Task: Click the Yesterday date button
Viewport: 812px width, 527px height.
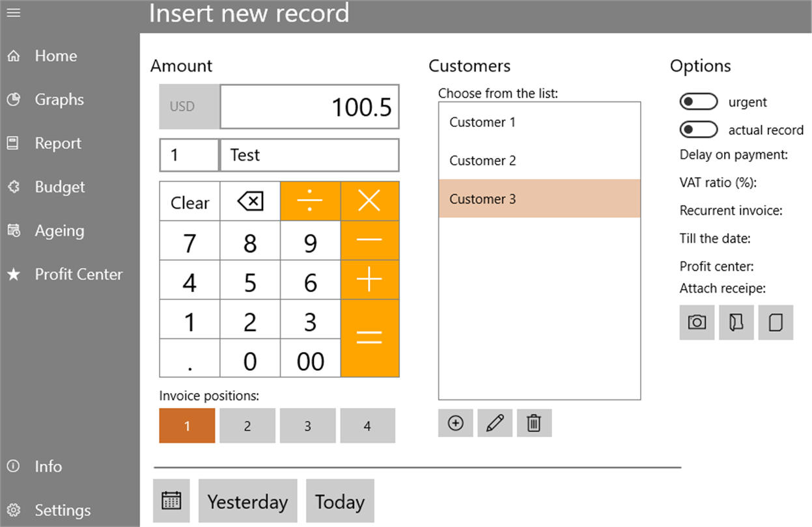Action: (x=247, y=502)
